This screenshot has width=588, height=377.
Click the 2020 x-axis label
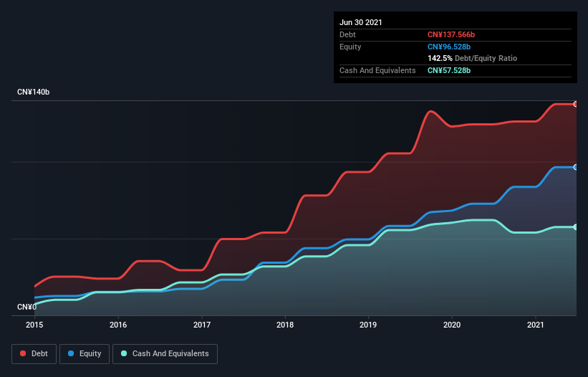pyautogui.click(x=452, y=325)
